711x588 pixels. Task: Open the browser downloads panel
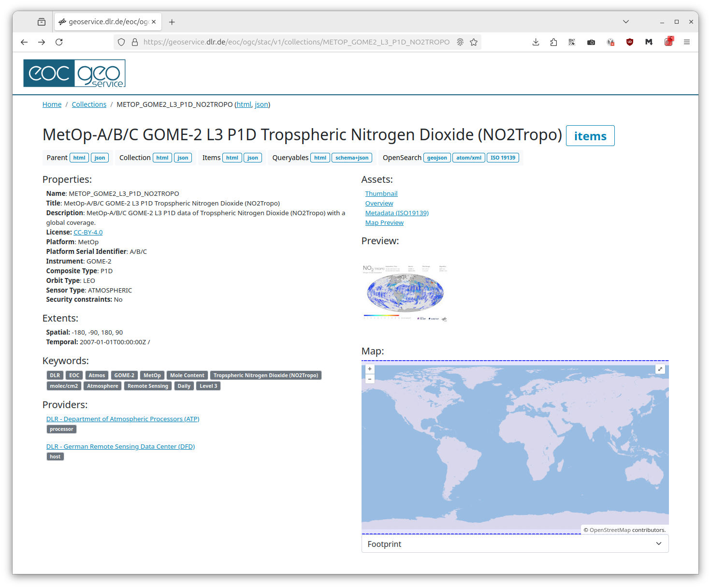coord(536,42)
